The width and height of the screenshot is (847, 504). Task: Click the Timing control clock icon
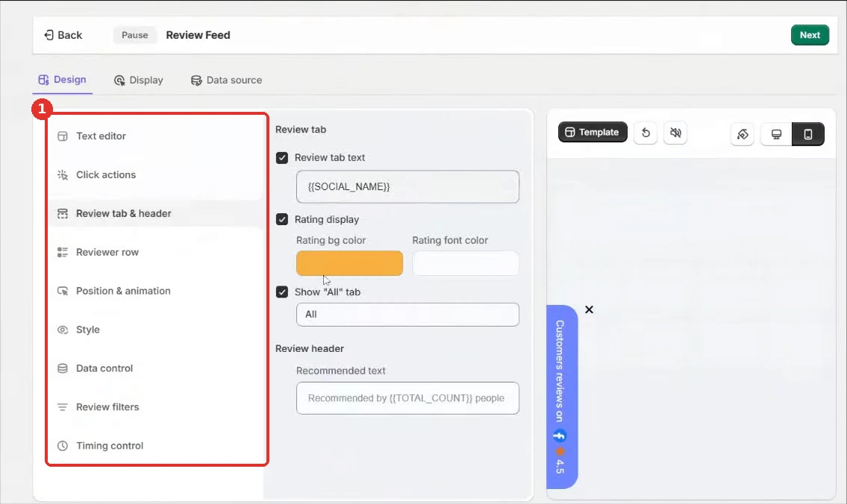(x=63, y=446)
